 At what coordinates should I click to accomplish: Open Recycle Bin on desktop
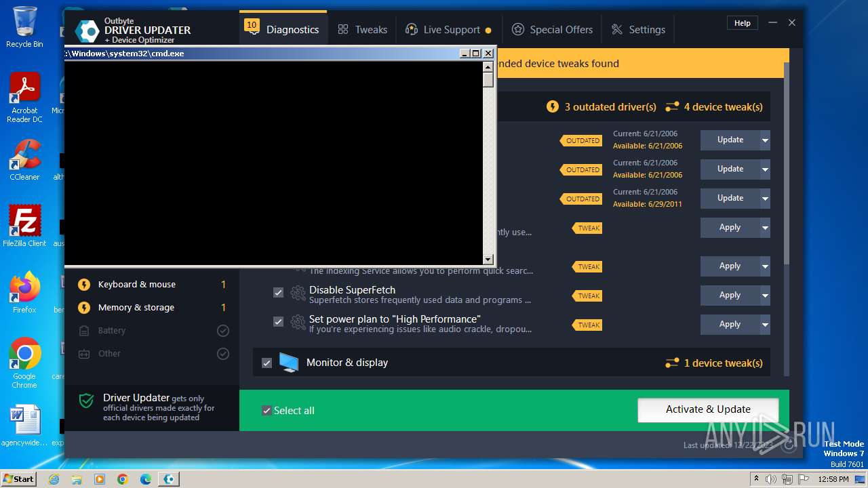click(24, 27)
